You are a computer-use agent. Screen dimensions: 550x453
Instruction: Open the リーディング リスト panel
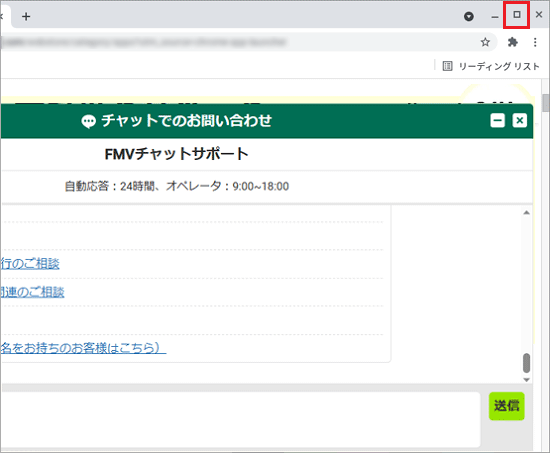[491, 66]
